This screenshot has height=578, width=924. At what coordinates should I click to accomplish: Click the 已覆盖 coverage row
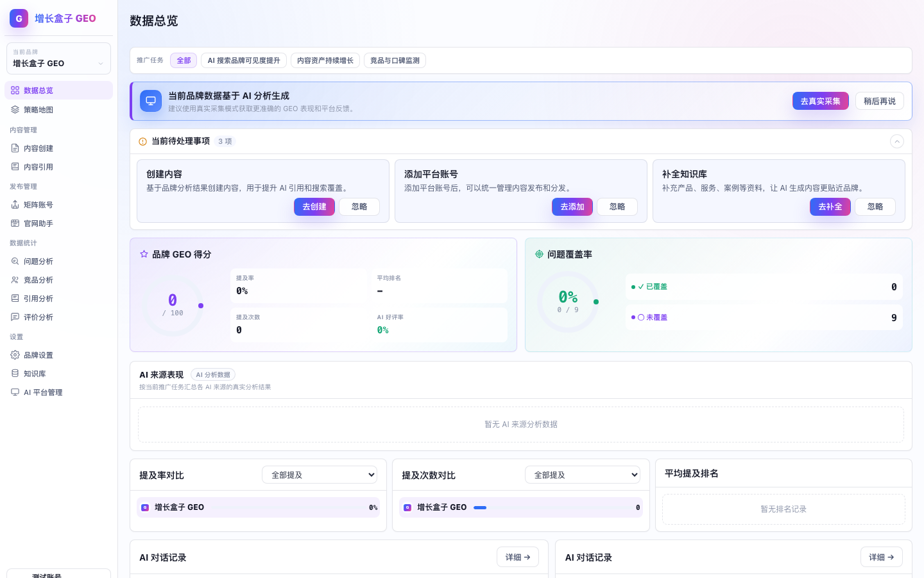click(764, 287)
